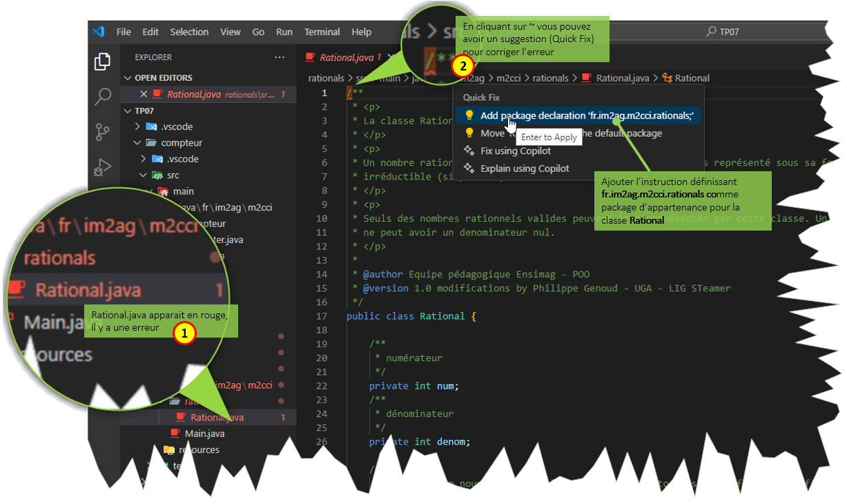847x504 pixels.
Task: Open the Run and Debug view
Action: (102, 166)
